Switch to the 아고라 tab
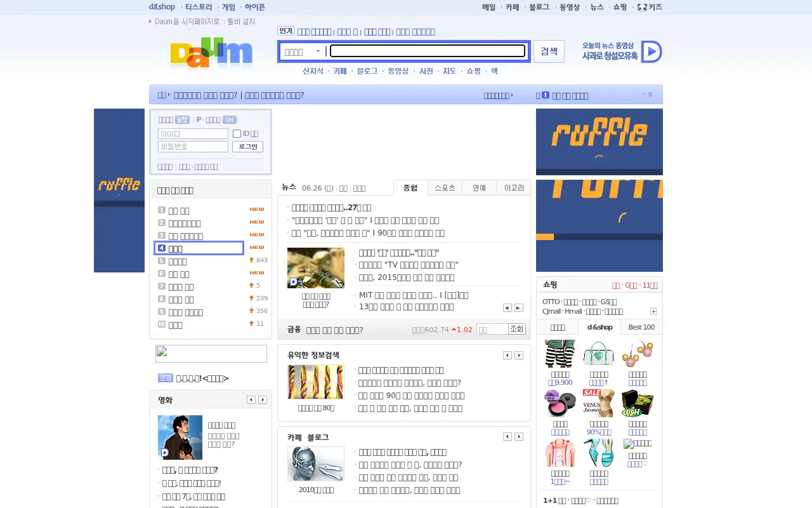This screenshot has height=508, width=812. [x=514, y=188]
